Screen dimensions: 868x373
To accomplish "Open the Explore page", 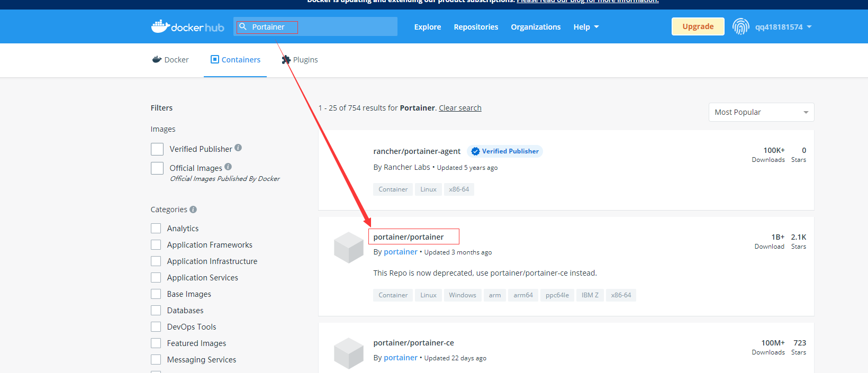I will tap(428, 27).
